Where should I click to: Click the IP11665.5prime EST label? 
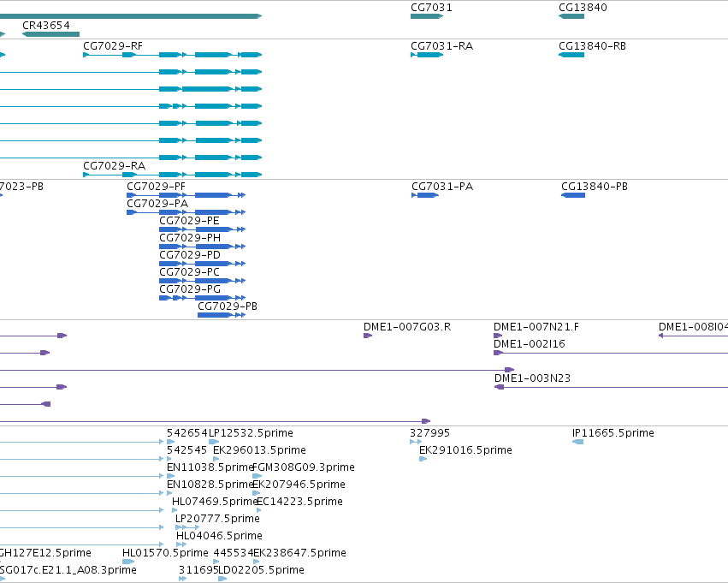[x=613, y=433]
